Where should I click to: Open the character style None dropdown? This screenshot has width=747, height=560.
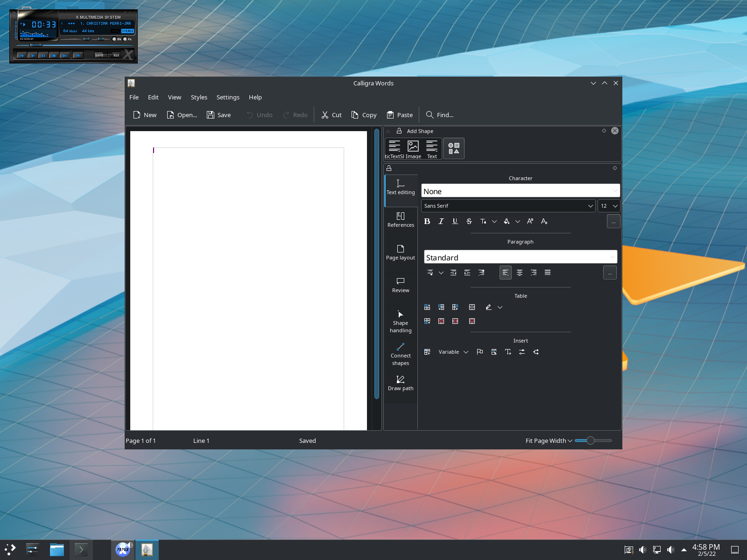[x=521, y=191]
